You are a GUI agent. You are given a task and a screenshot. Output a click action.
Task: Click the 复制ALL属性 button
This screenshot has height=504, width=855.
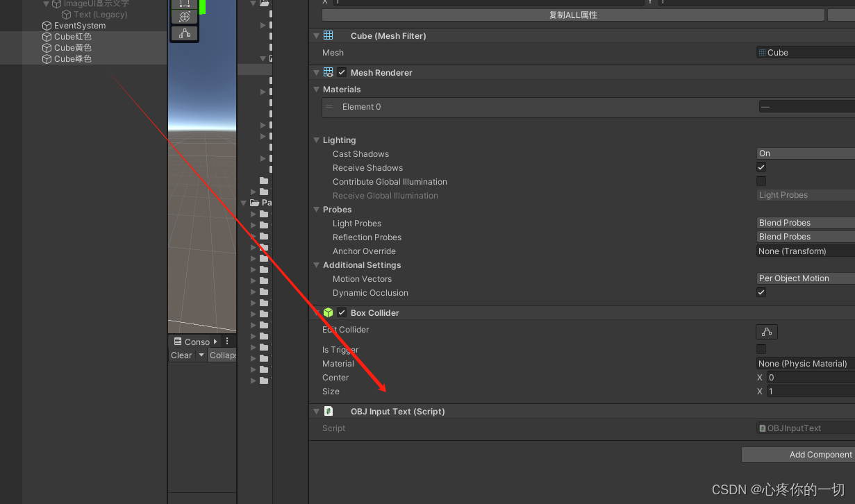click(573, 15)
